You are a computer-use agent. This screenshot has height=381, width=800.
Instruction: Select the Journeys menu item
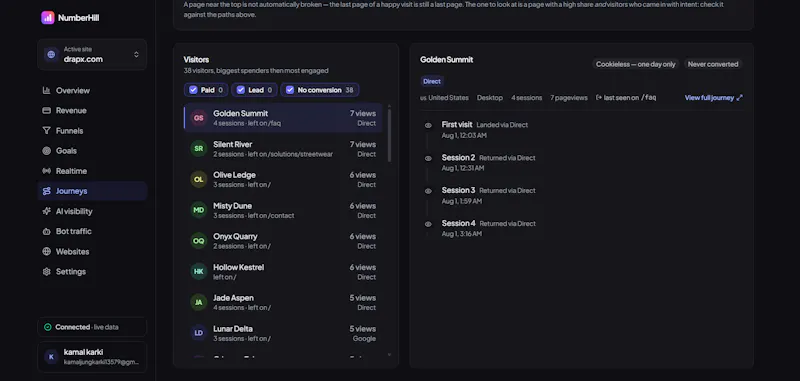click(92, 191)
